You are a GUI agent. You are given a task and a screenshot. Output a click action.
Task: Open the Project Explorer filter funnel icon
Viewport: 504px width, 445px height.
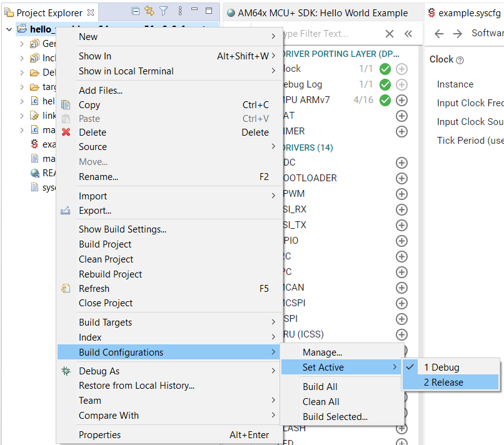tap(163, 11)
